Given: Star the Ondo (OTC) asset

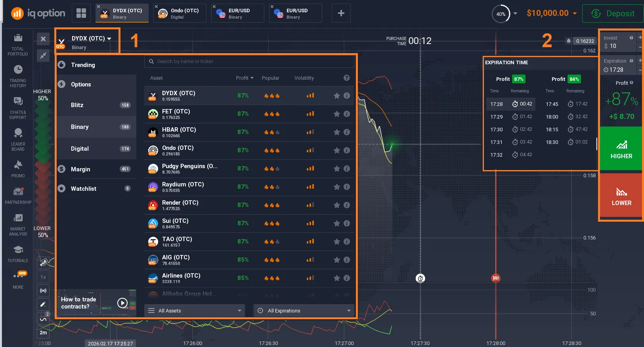Looking at the screenshot, I should [x=337, y=150].
